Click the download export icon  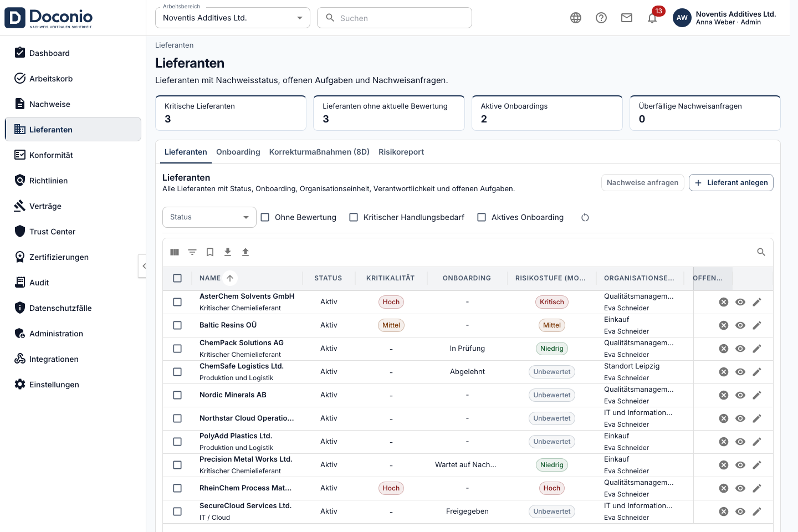(228, 252)
